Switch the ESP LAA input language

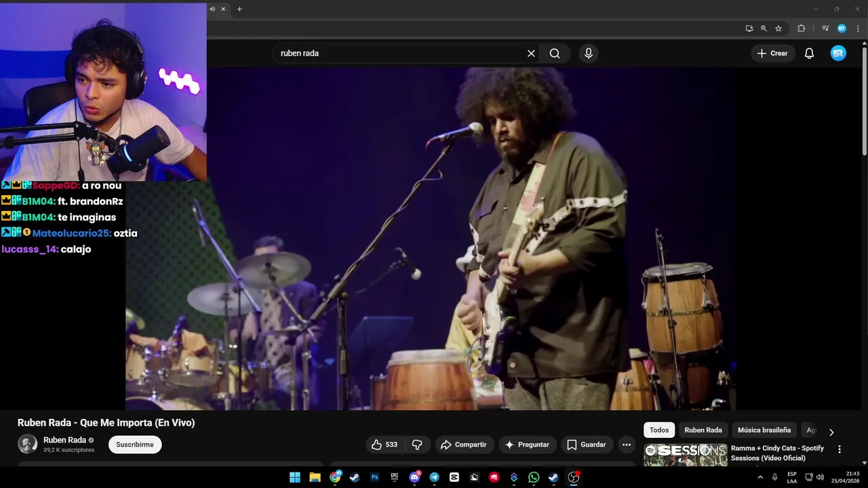(792, 477)
